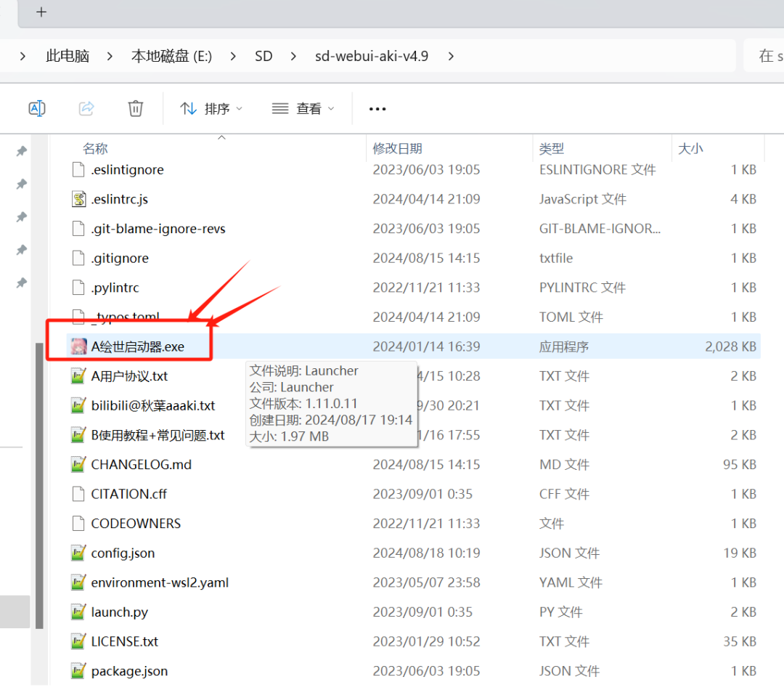Viewport: 784px width, 690px height.
Task: Expand chevron after sd-webui-aki-v4.9
Action: tap(451, 56)
